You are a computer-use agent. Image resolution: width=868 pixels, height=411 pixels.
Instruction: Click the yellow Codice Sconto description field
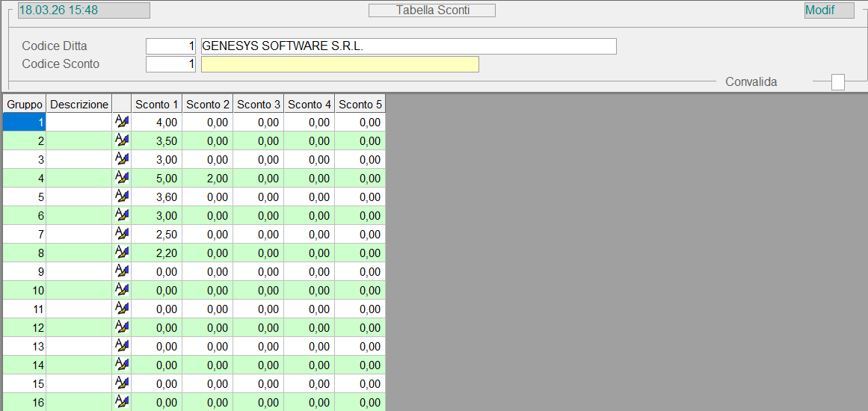(340, 64)
